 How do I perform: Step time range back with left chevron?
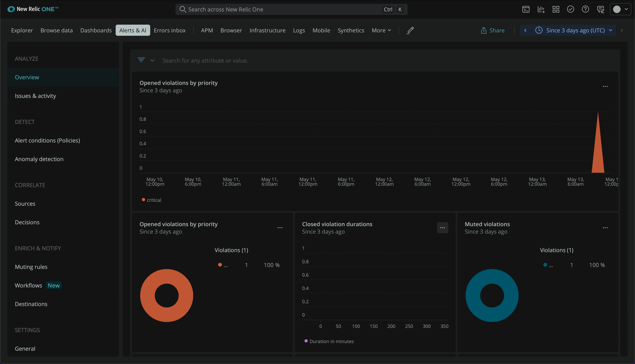click(x=525, y=30)
